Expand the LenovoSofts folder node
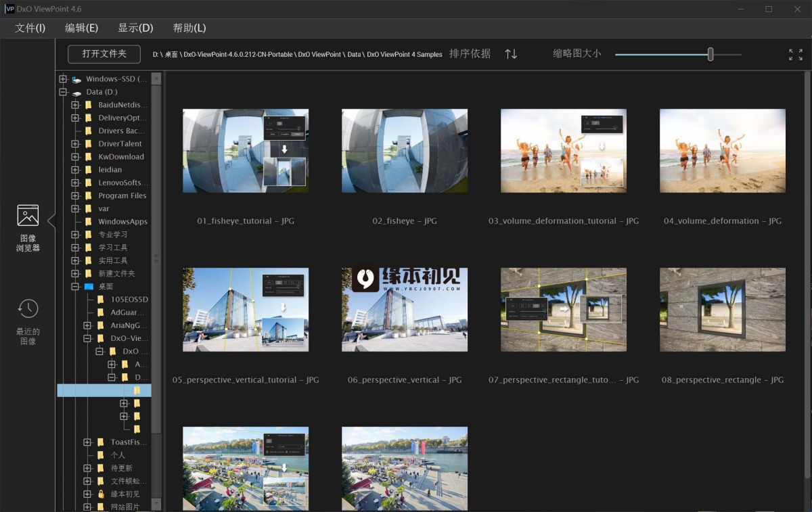This screenshot has height=512, width=812. (75, 183)
